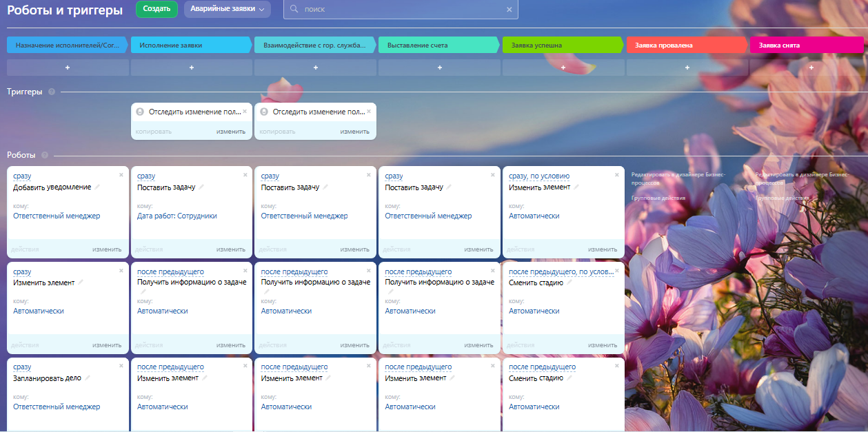
Task: Click pencil on the по услов... Сменить стадию card
Action: pos(569,282)
